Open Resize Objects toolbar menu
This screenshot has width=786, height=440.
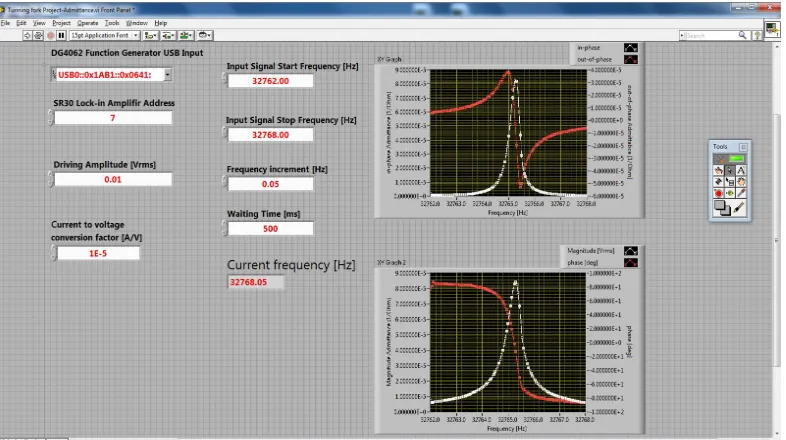186,36
